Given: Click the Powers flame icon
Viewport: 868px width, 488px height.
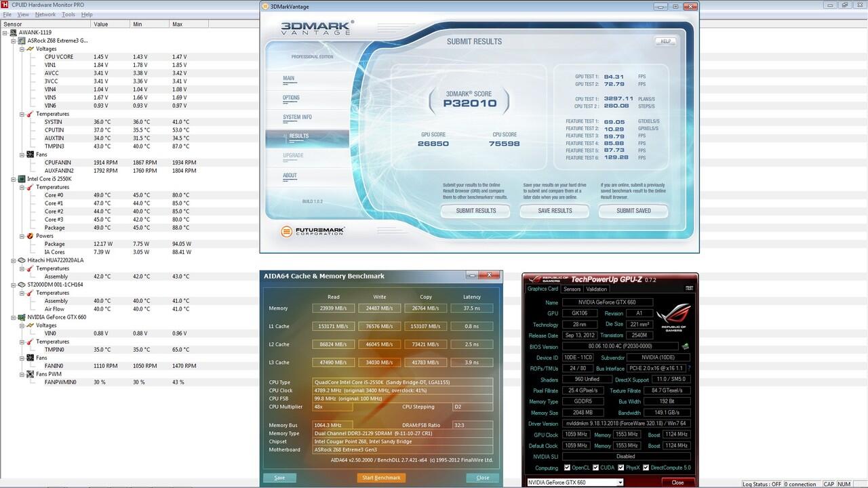Looking at the screenshot, I should (x=30, y=236).
